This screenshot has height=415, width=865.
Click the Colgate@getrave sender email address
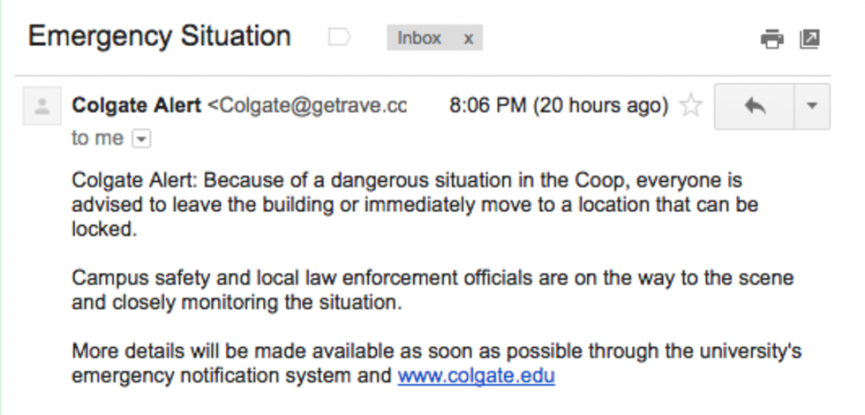307,105
